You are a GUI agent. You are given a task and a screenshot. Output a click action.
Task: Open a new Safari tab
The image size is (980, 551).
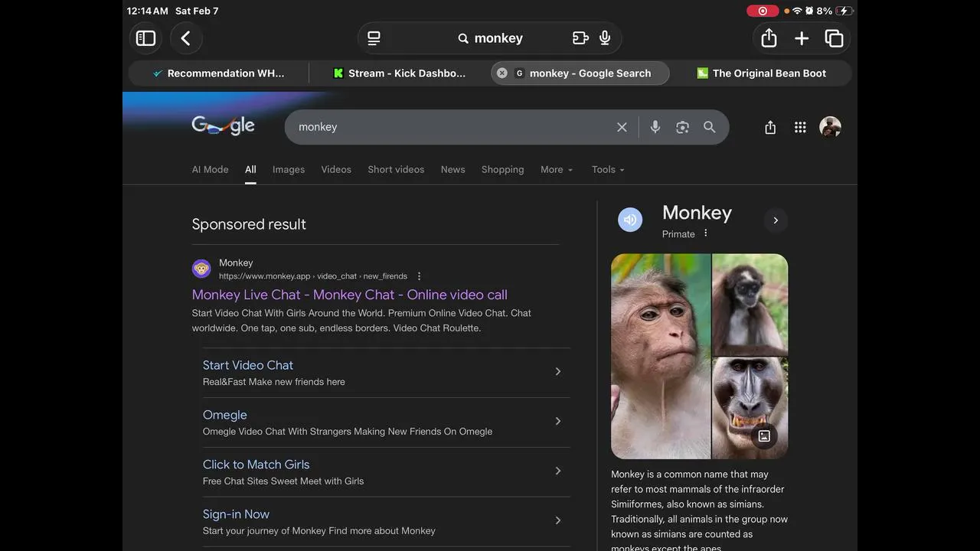pos(802,38)
